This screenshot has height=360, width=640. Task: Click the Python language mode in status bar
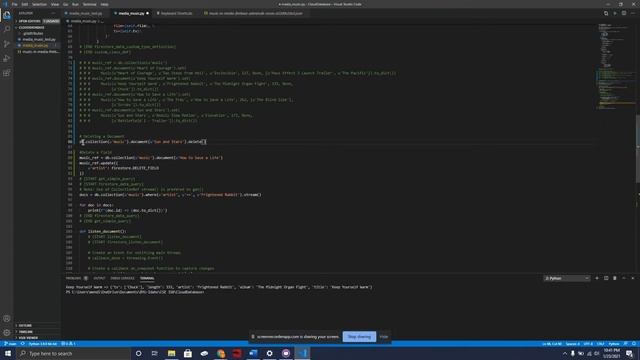point(613,344)
